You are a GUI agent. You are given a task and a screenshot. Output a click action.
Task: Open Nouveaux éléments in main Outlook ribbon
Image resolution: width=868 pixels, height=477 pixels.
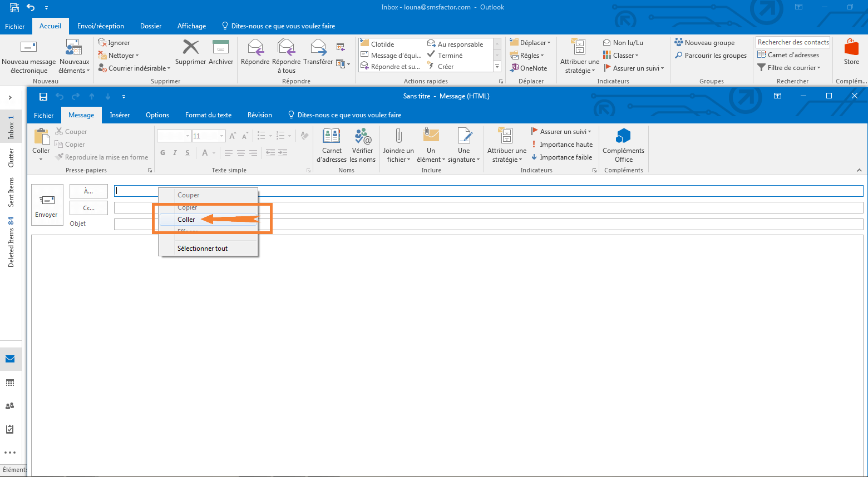point(74,56)
